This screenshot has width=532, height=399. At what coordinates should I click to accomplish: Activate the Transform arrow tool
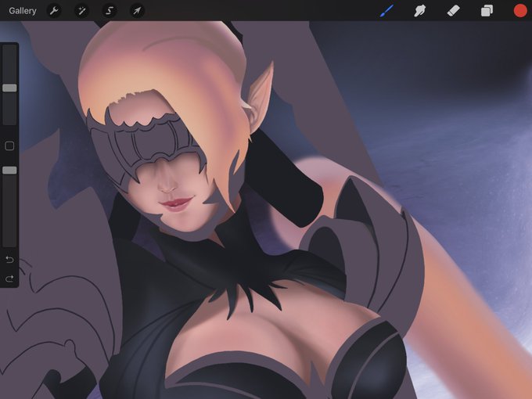click(x=137, y=11)
